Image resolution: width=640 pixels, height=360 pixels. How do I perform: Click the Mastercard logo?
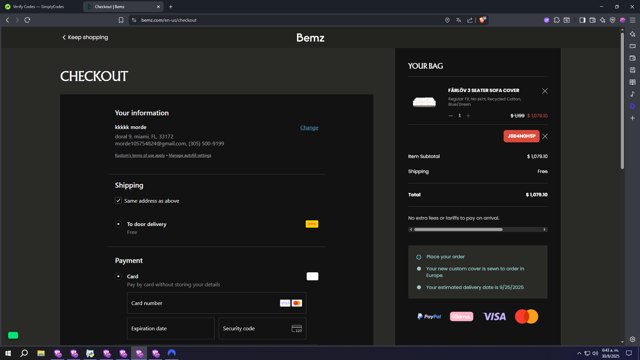point(527,316)
